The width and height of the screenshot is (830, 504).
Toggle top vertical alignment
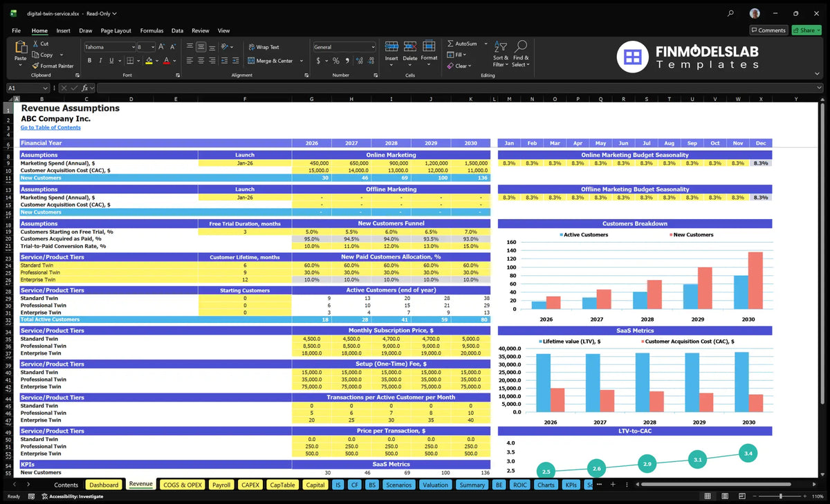pos(190,47)
